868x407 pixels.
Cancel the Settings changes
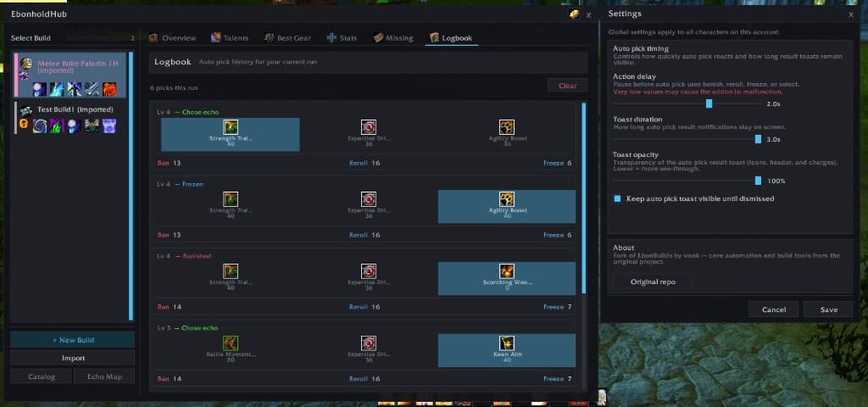coord(773,309)
